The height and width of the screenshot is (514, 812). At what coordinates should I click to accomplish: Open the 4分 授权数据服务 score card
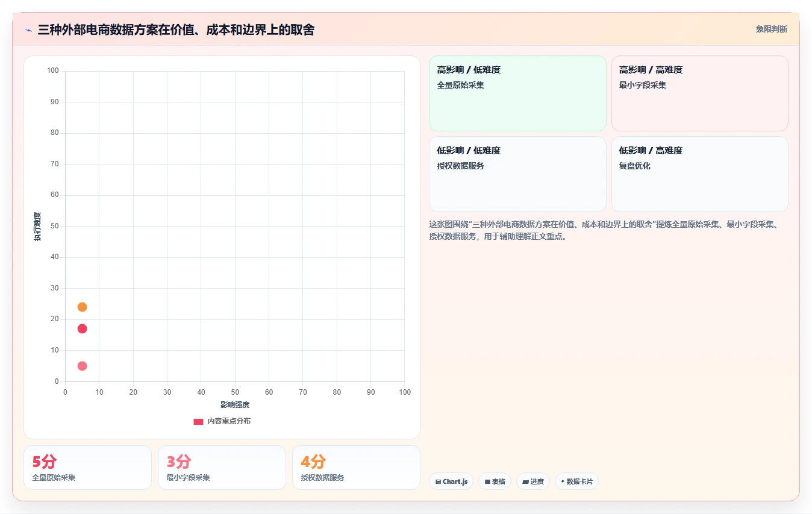(356, 468)
